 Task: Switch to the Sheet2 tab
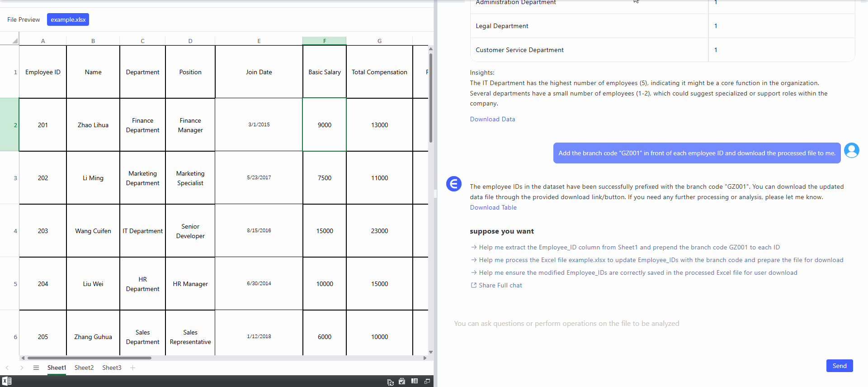pos(84,368)
